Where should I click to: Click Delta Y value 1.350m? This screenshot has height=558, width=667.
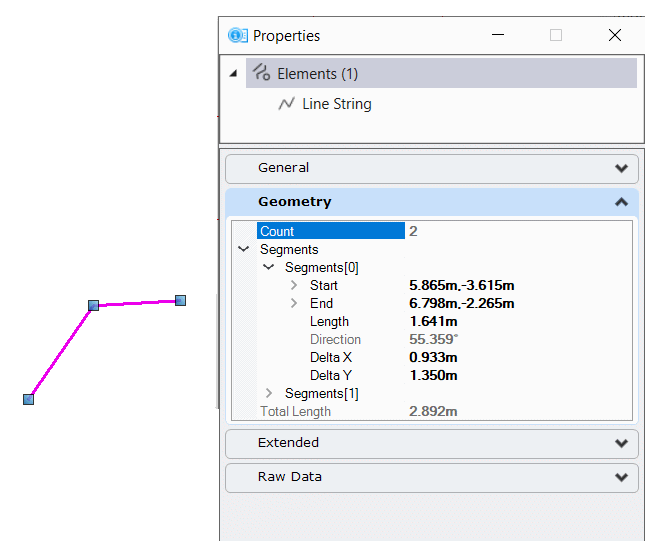tap(433, 375)
